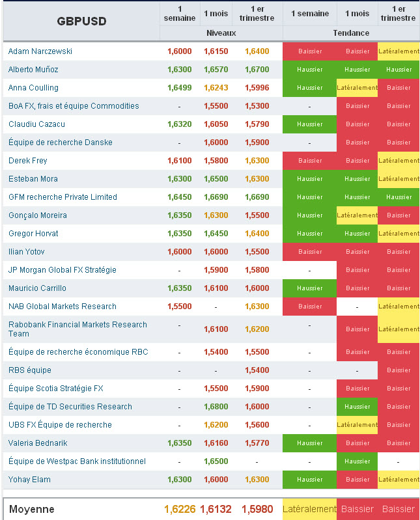
Task: Click Équipe de recherche Danske
Action: point(61,143)
